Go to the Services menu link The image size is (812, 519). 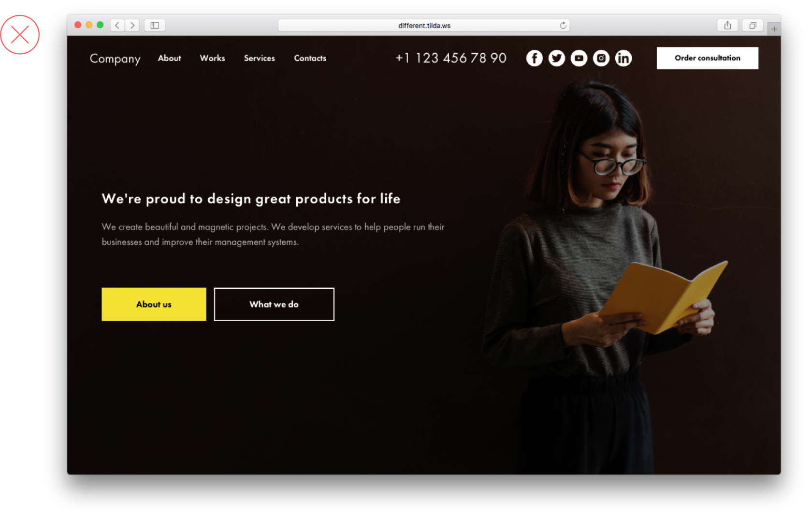259,58
